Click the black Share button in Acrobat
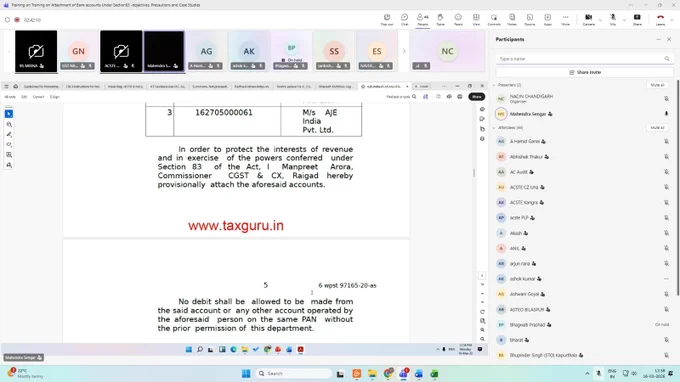This screenshot has width=680, height=382. pyautogui.click(x=477, y=97)
